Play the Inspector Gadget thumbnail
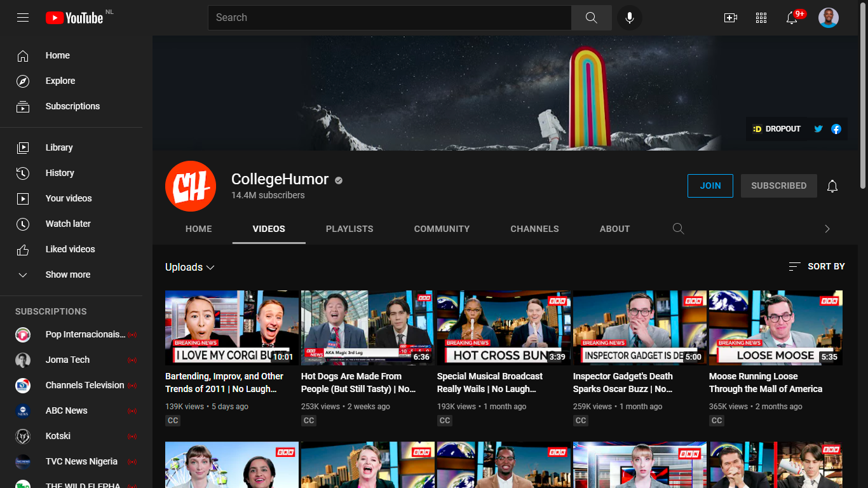 [x=640, y=328]
